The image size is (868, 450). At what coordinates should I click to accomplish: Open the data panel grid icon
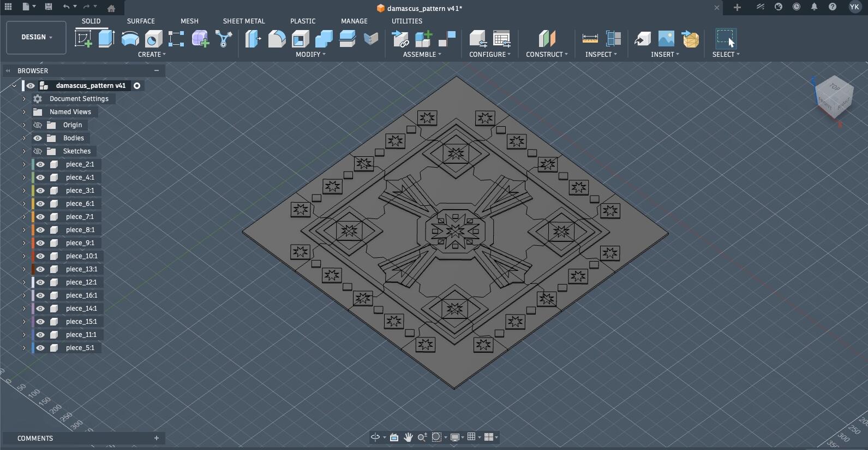click(x=8, y=7)
